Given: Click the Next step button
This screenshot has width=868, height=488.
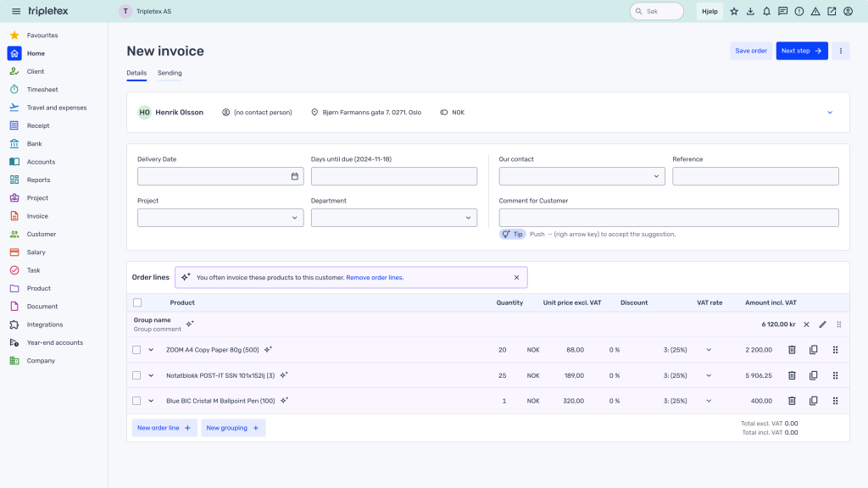Looking at the screenshot, I should pyautogui.click(x=801, y=51).
